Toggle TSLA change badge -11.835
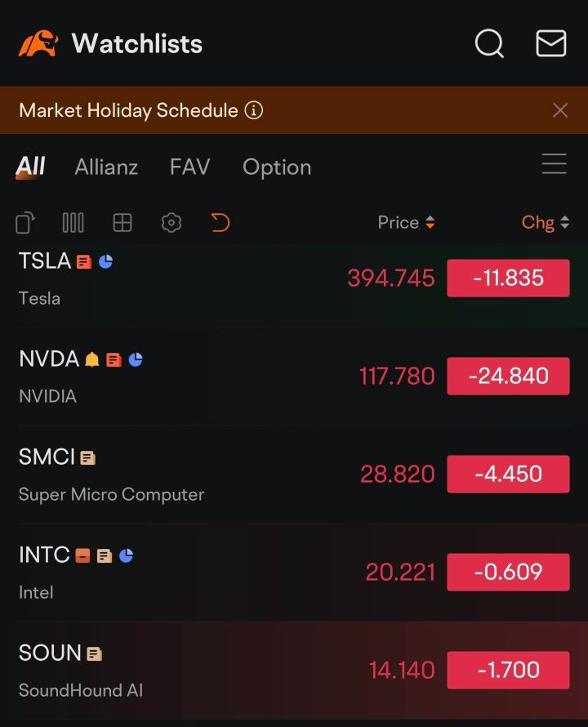This screenshot has width=588, height=727. pyautogui.click(x=508, y=279)
